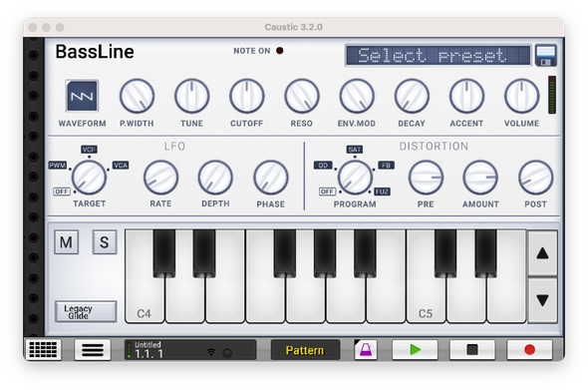The image size is (588, 390).
Task: Set LFO target to PWM label
Action: click(x=58, y=166)
